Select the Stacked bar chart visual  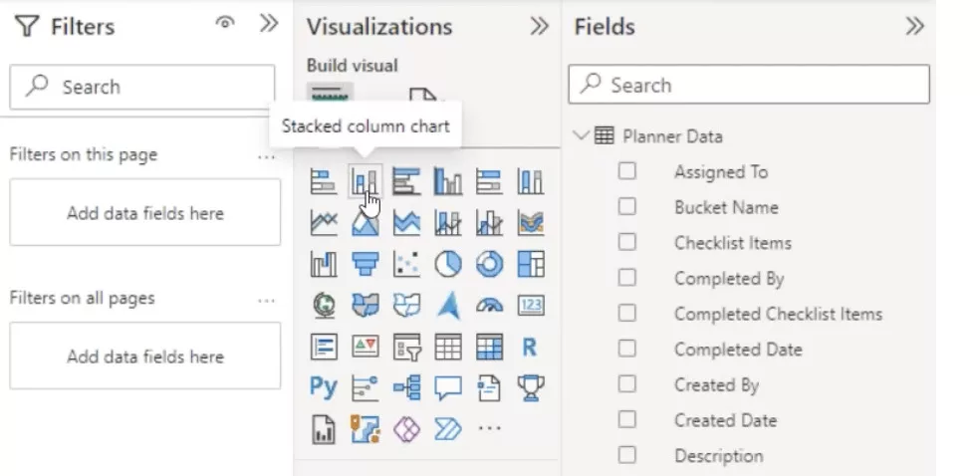[324, 181]
